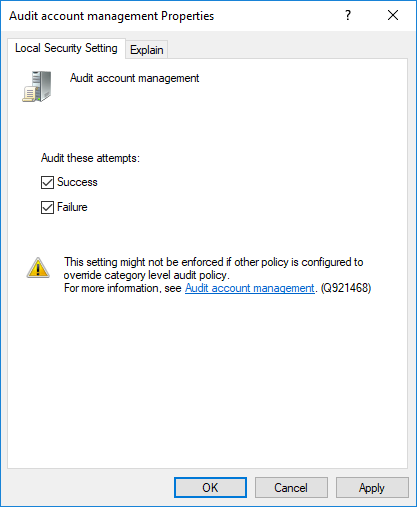The height and width of the screenshot is (507, 417).
Task: Uncheck the Failure checkbox box
Action: 47,207
